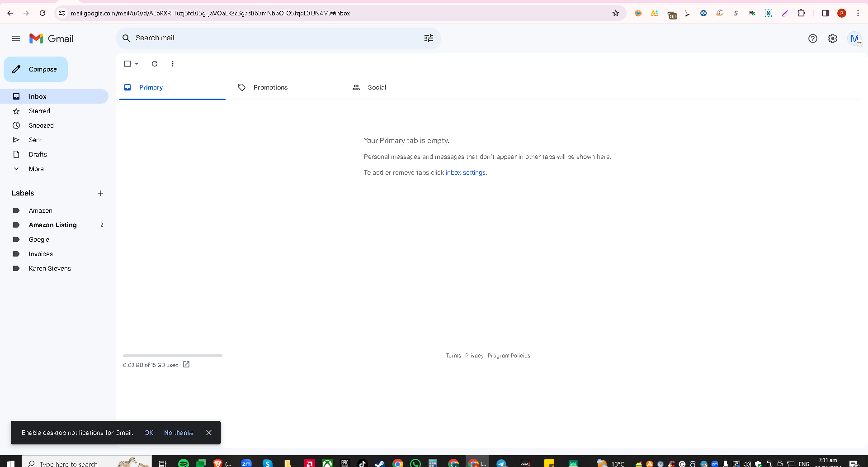868x467 pixels.
Task: Click the Windows taskbar search box
Action: (87, 462)
